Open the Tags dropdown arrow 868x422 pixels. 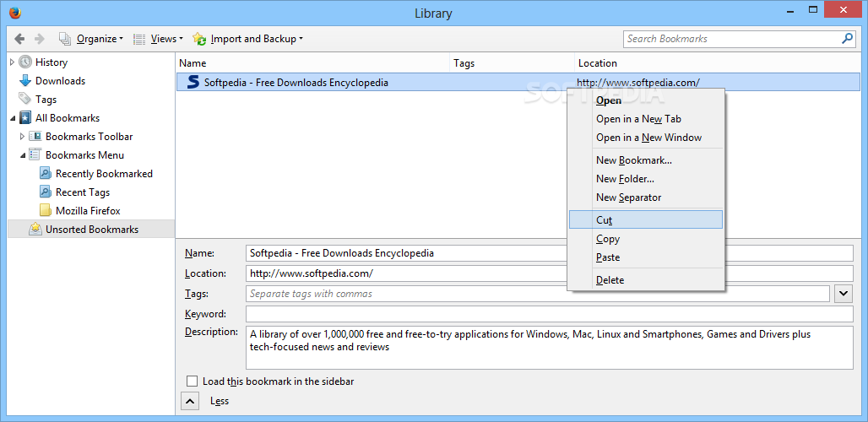tap(843, 294)
